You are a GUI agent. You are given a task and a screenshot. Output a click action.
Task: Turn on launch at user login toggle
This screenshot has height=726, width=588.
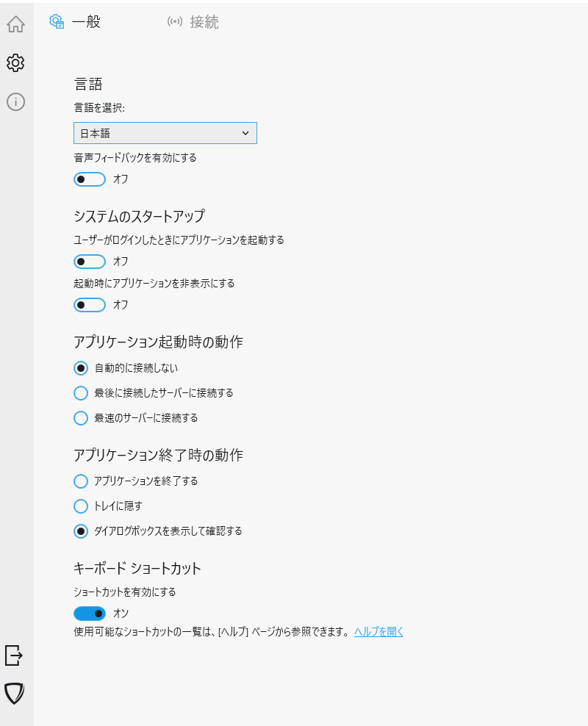pyautogui.click(x=89, y=261)
